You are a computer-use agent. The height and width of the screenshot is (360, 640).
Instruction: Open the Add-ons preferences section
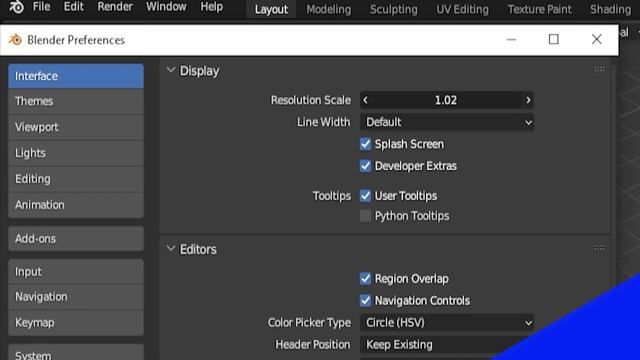pyautogui.click(x=76, y=239)
